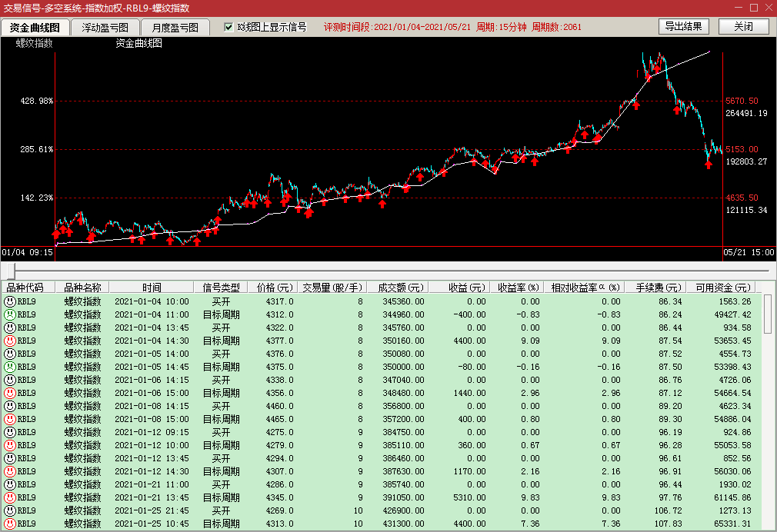
Task: Click red smiley icon of 2021-01-04 14:30 row
Action: coord(10,341)
